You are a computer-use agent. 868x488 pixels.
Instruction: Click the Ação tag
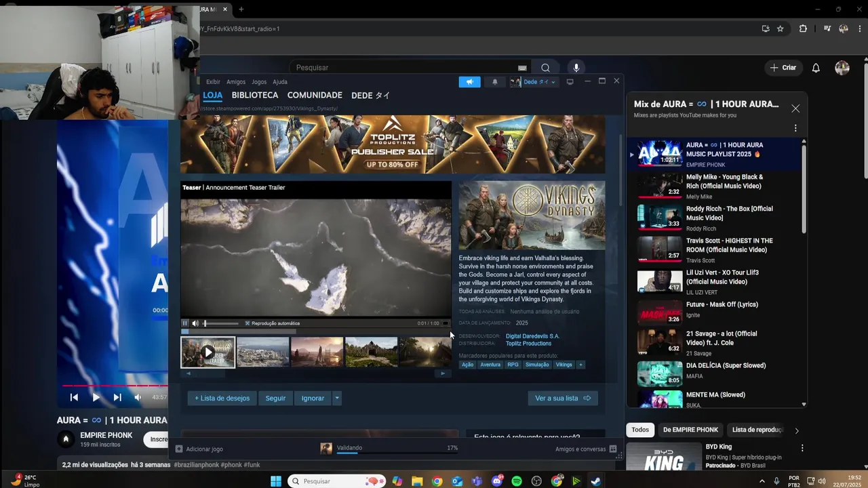pyautogui.click(x=468, y=365)
